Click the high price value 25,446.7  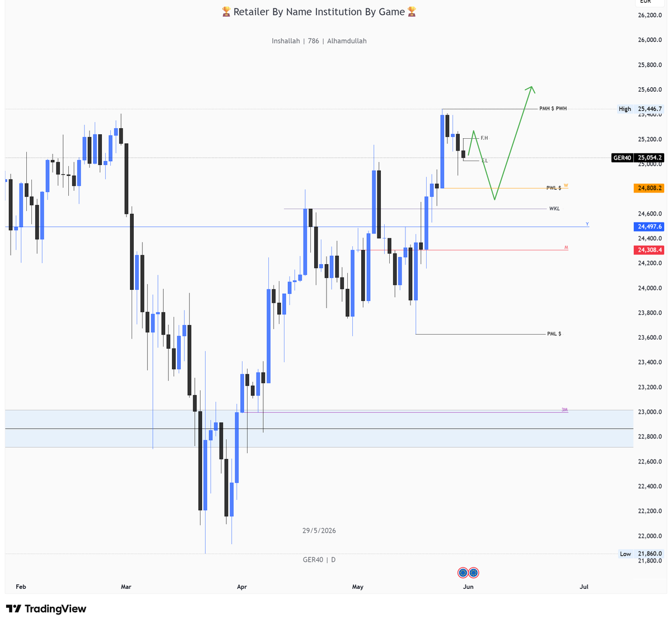point(650,109)
